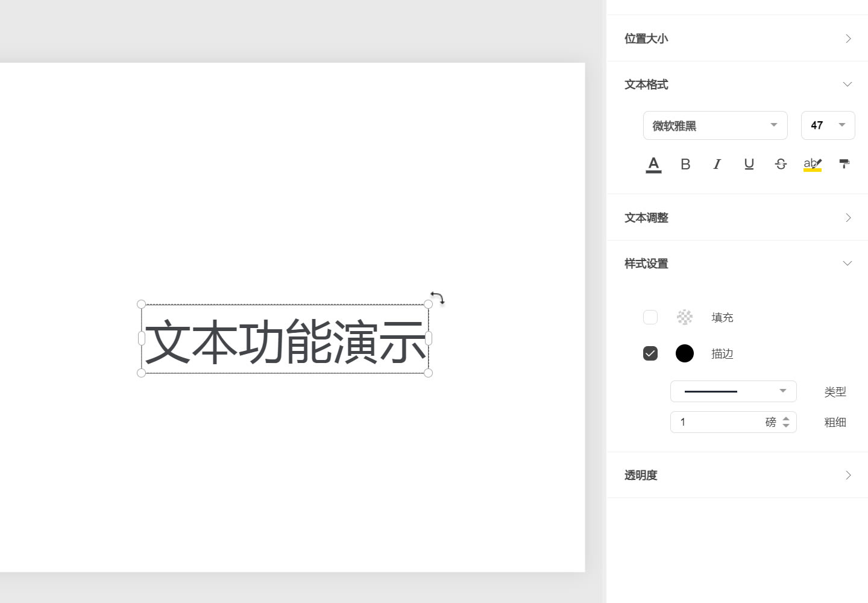This screenshot has height=603, width=868.
Task: Pick the transparent fill color swatch
Action: pyautogui.click(x=685, y=317)
